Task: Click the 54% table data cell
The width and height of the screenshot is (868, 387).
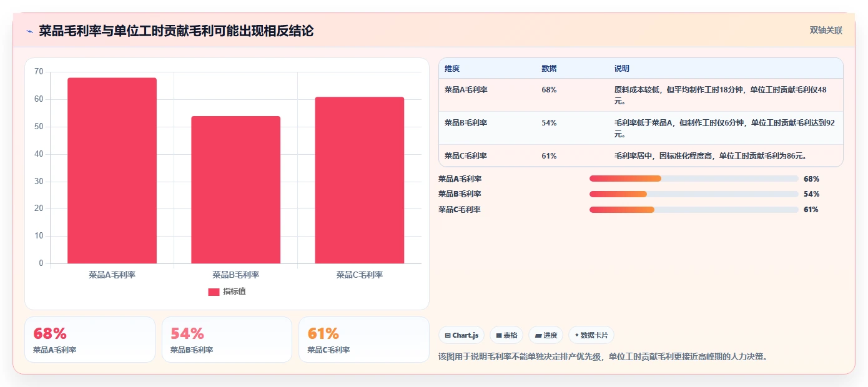Action: (x=549, y=123)
